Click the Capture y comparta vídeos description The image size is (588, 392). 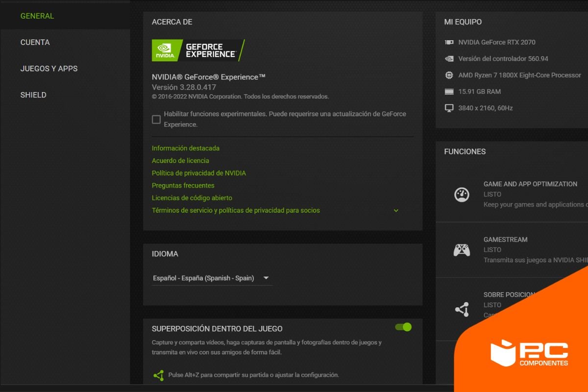(x=267, y=347)
